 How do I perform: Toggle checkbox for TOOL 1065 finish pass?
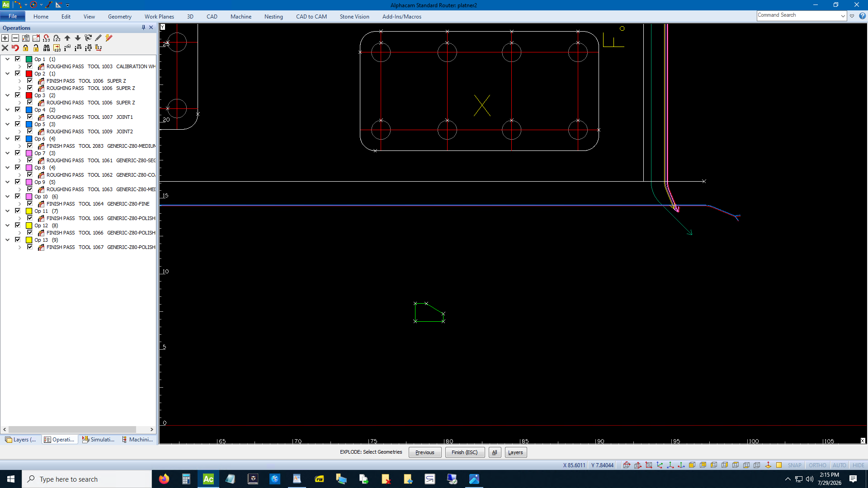pos(30,218)
